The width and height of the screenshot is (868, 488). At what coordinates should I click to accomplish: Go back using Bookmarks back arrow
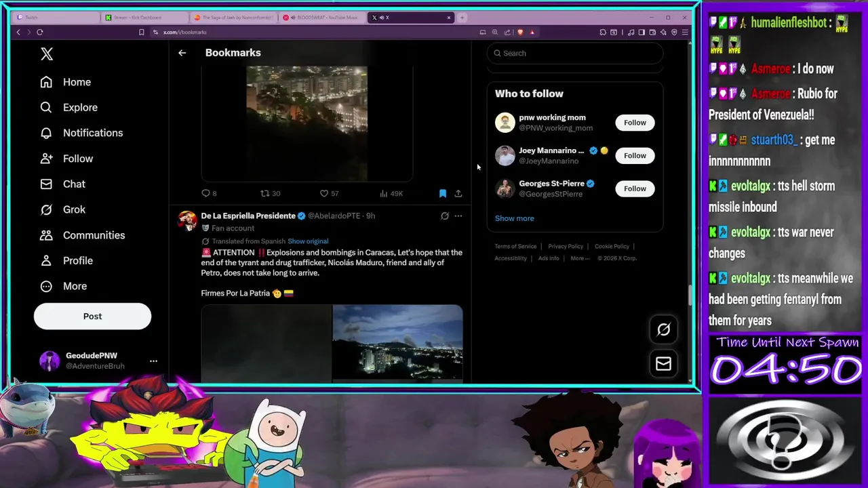tap(182, 53)
